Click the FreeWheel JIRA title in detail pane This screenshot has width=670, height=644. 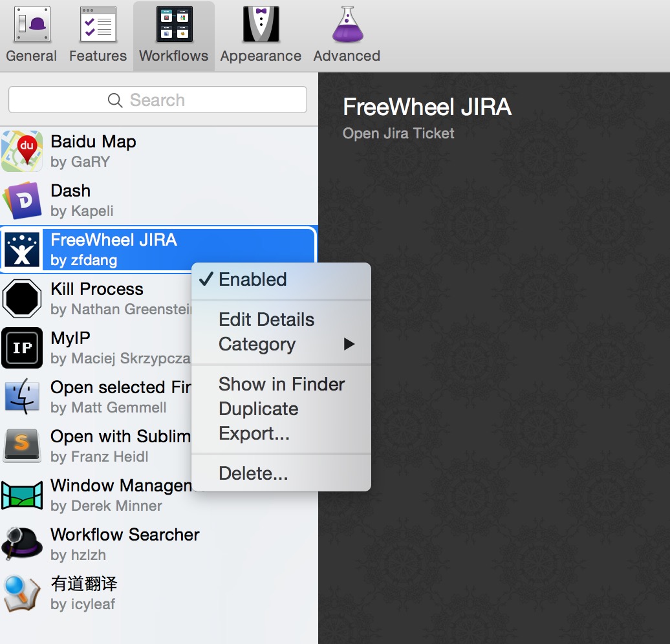coord(427,107)
